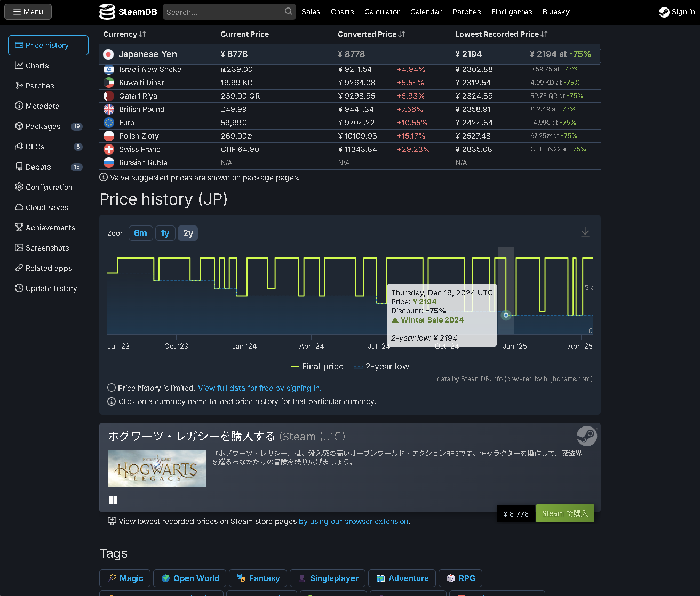The image size is (700, 596).
Task: Open the Sales page from the top navigation
Action: point(311,11)
